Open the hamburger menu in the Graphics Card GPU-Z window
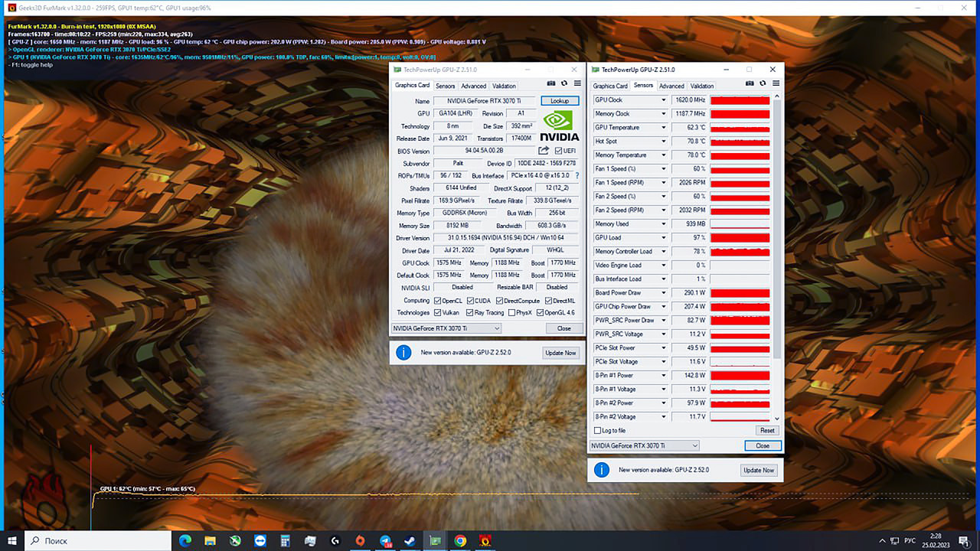Screen dimensions: 980x551 [577, 83]
